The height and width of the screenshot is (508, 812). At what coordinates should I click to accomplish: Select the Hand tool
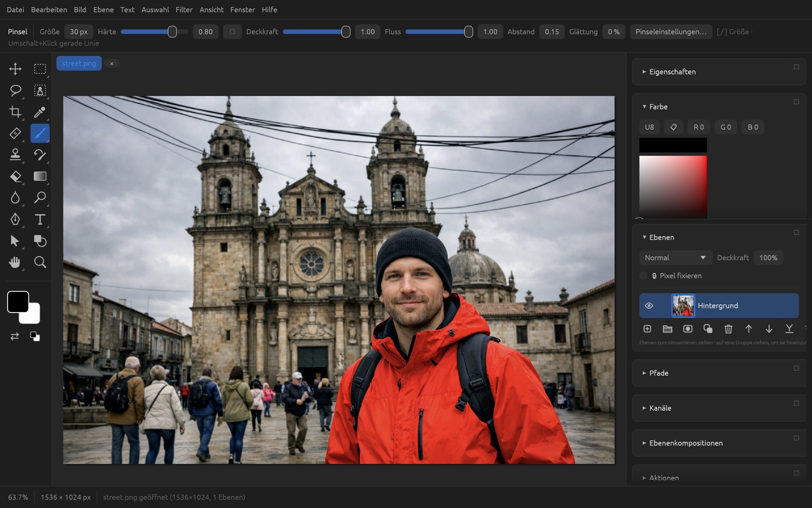pyautogui.click(x=15, y=262)
